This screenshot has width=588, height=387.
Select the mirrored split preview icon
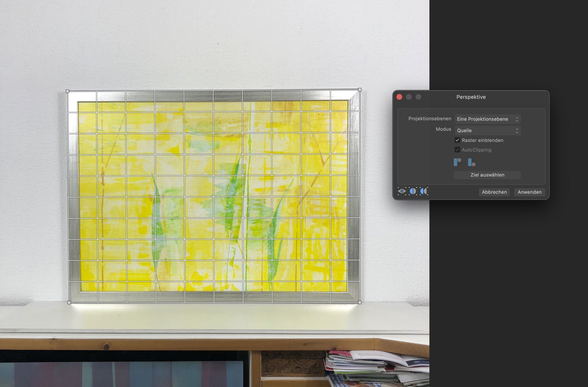pos(424,191)
